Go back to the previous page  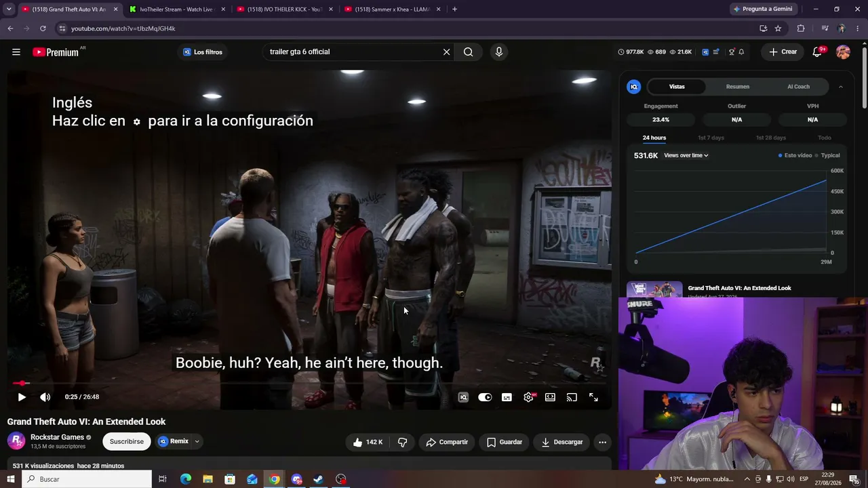(10, 28)
